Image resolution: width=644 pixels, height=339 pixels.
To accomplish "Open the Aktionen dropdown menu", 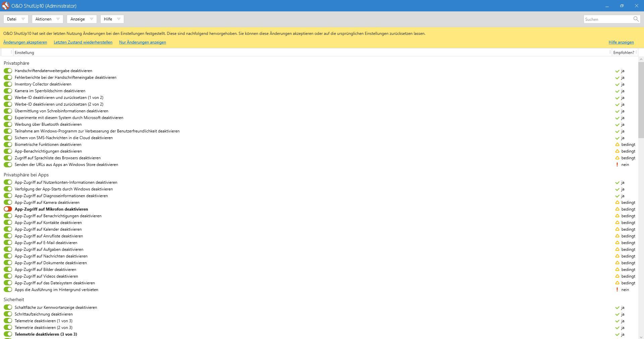I will pos(47,19).
